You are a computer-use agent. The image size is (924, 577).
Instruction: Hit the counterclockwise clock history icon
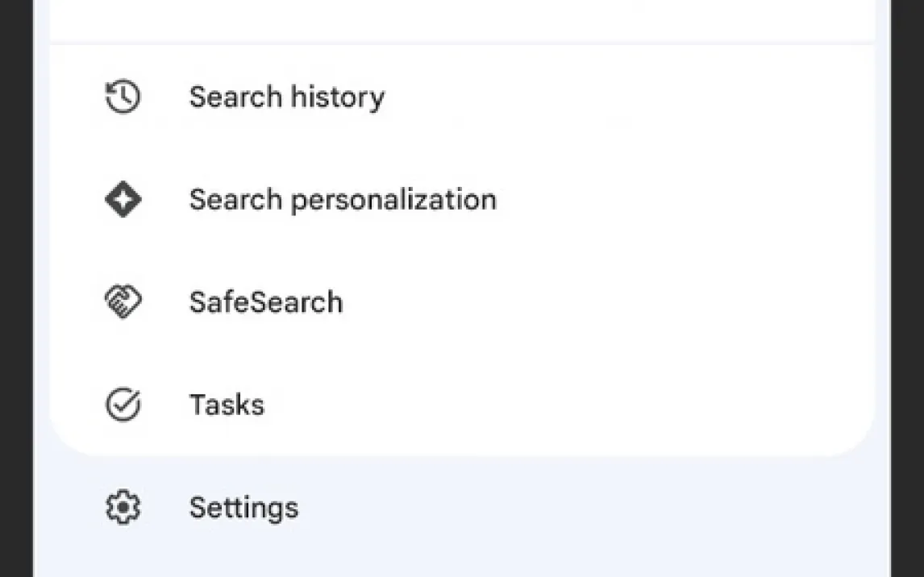coord(123,98)
